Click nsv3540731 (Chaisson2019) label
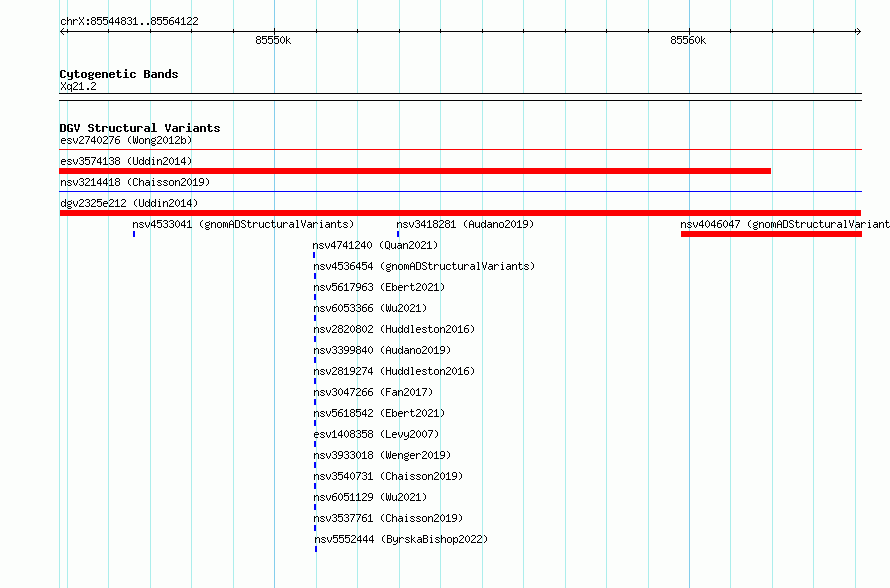890x588 pixels. click(388, 476)
